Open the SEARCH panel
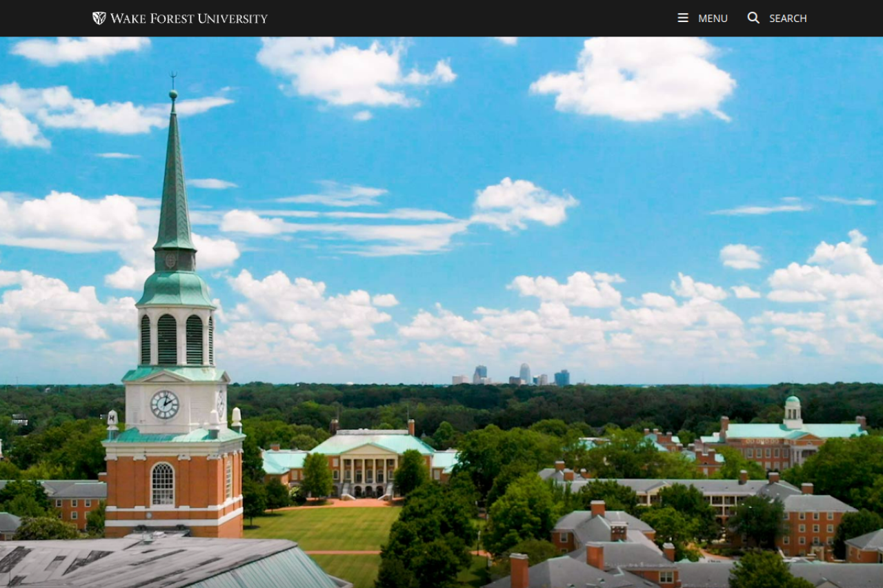 [x=777, y=18]
